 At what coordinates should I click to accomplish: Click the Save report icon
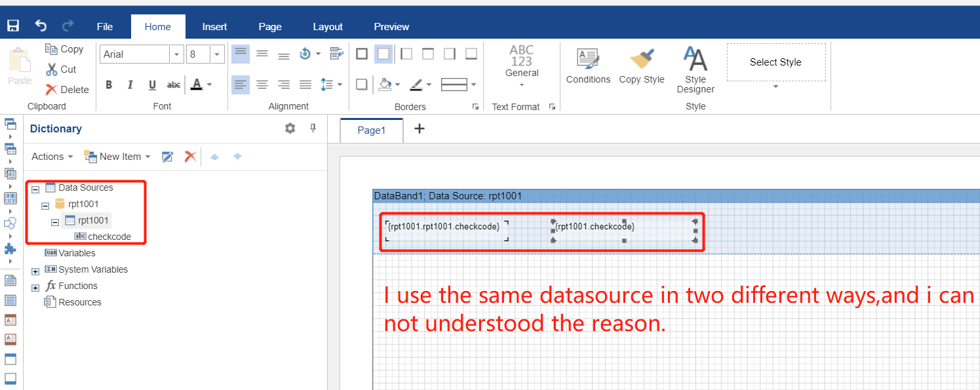(x=12, y=26)
